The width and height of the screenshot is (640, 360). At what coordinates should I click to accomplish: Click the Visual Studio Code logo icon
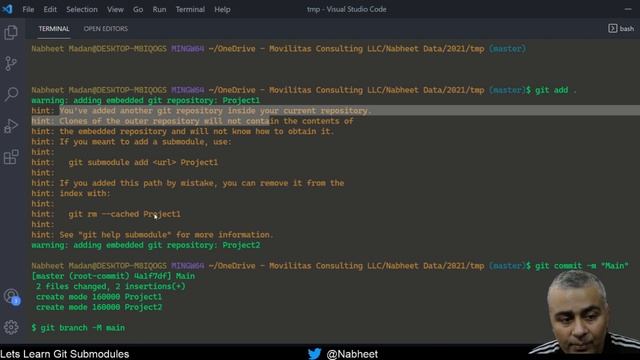point(7,9)
